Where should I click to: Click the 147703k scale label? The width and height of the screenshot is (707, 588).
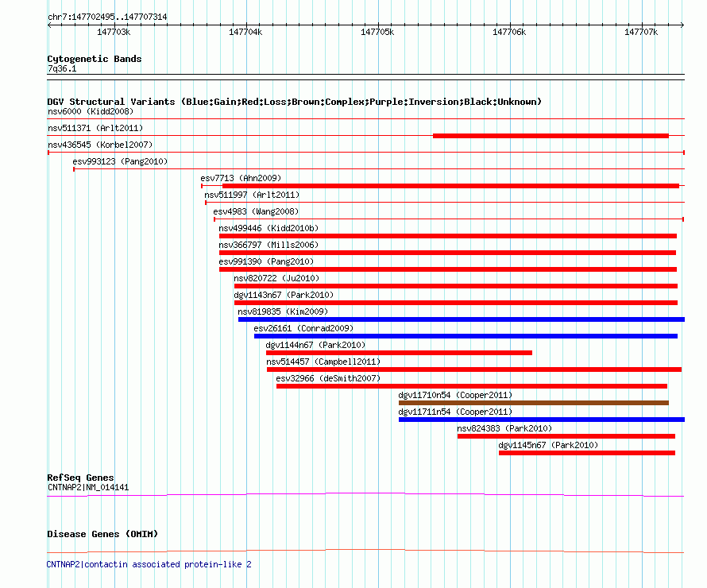click(114, 32)
